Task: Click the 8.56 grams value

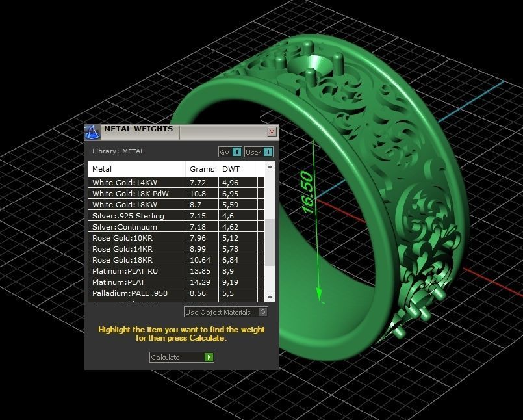Action: pyautogui.click(x=198, y=293)
